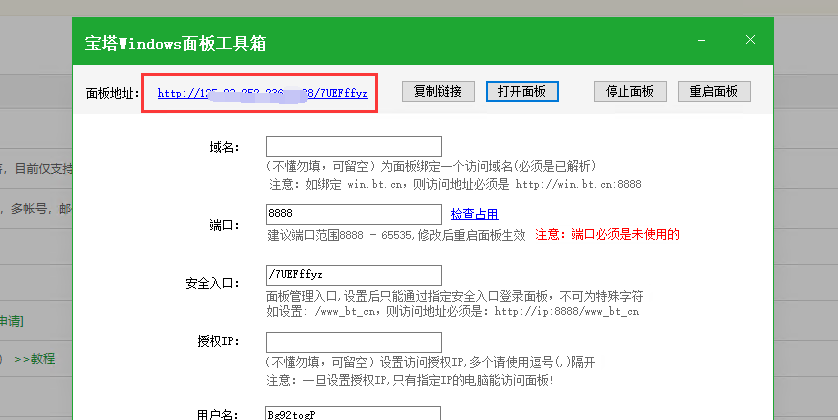838x420 pixels.
Task: Click the 用户名 field with Bg92togP
Action: click(353, 413)
